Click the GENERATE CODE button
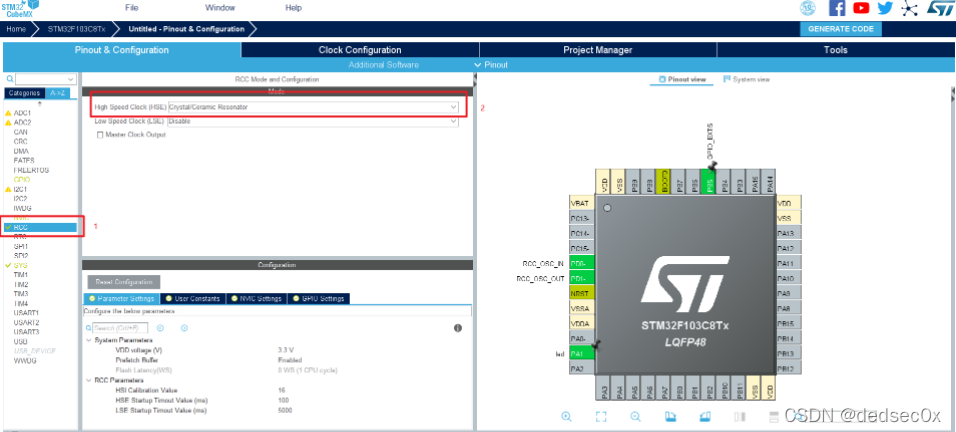Viewport: 956px width, 432px height. click(x=841, y=29)
